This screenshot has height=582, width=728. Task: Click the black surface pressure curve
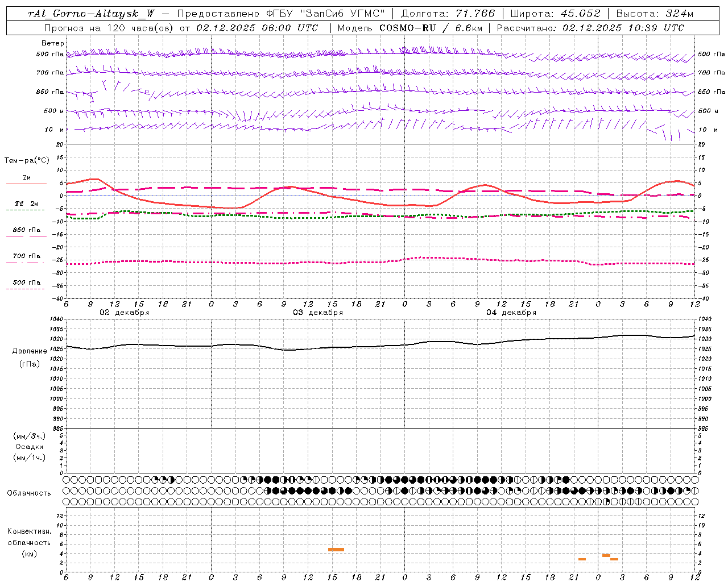tap(380, 346)
